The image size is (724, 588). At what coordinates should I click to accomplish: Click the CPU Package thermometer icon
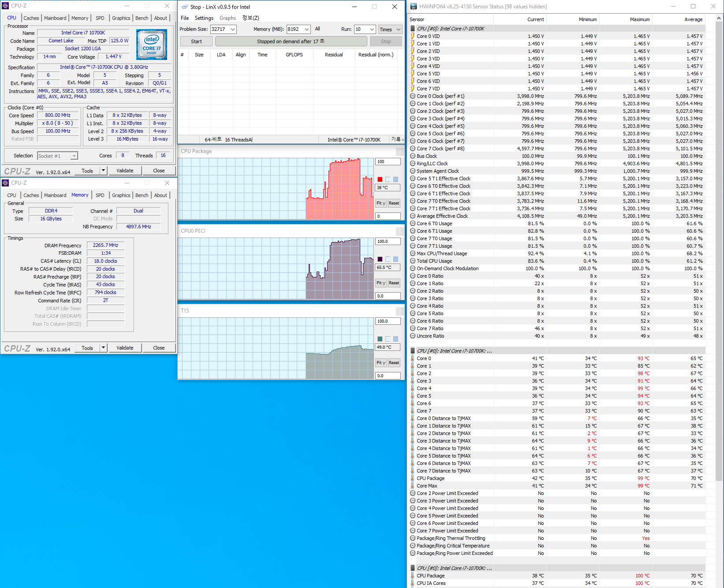point(413,478)
